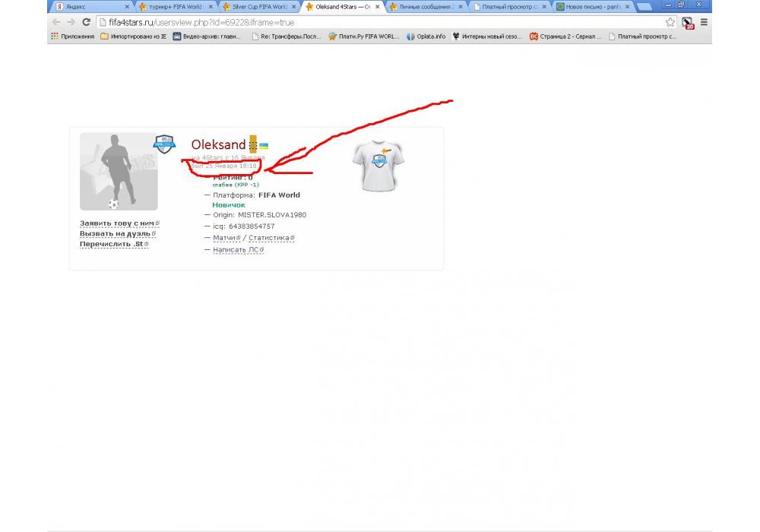Open the Статистика link
The width and height of the screenshot is (760, 532).
(x=269, y=238)
